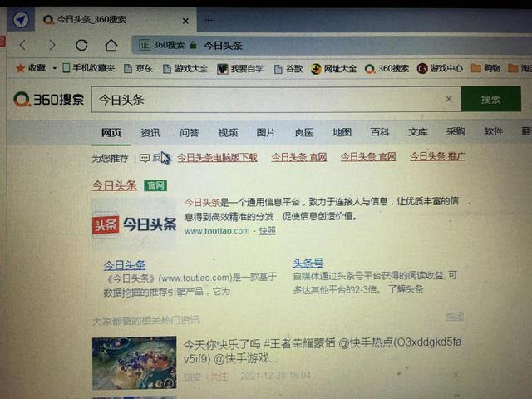Open the 王者荣耀 game video thumbnail
532x399 pixels.
point(135,362)
